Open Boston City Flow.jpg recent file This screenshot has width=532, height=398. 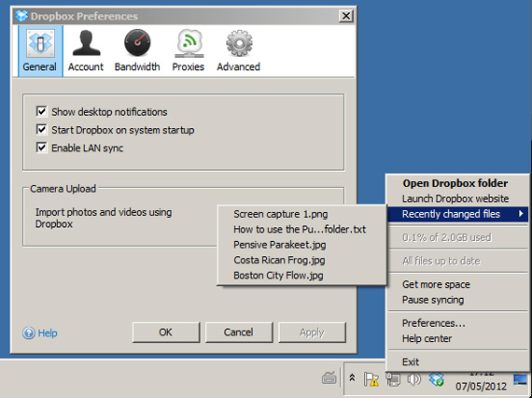click(x=301, y=275)
